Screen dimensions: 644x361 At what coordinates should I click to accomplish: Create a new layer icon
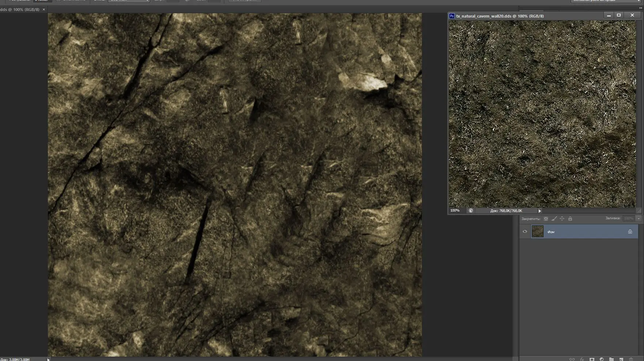(621, 359)
